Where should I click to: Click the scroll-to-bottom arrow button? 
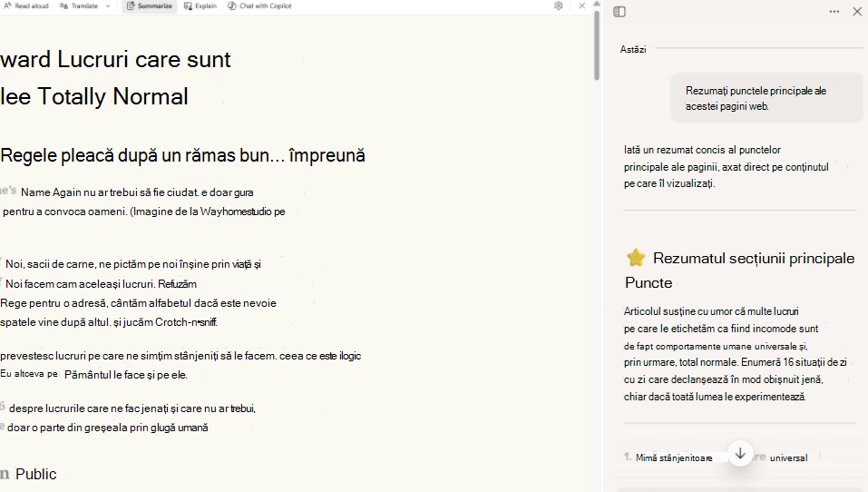pos(740,453)
